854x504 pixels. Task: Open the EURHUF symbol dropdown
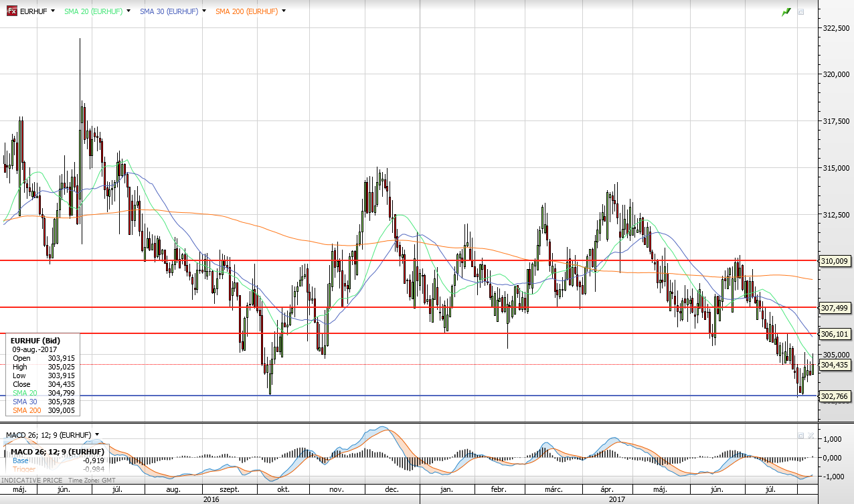click(x=53, y=11)
